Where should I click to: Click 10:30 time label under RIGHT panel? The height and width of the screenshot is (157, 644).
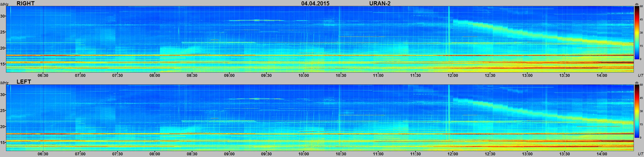pyautogui.click(x=341, y=76)
